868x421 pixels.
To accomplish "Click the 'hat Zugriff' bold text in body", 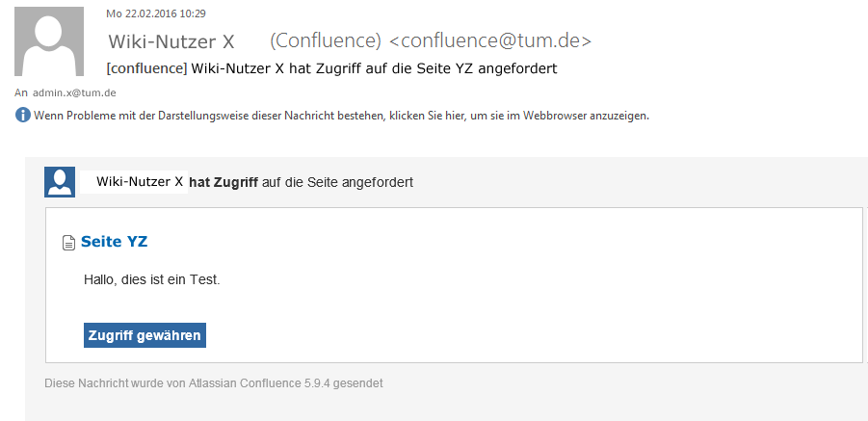I will 224,182.
